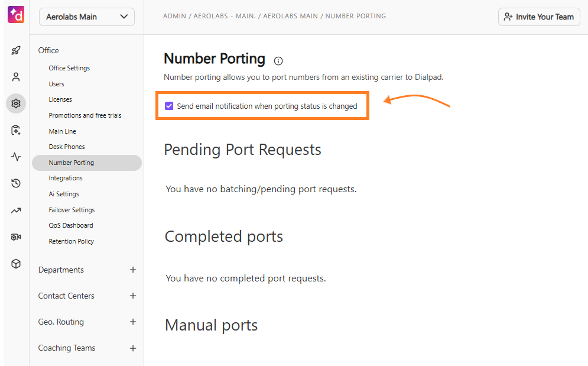The width and height of the screenshot is (588, 366).
Task: Open Office Settings in the sidebar
Action: pyautogui.click(x=69, y=68)
